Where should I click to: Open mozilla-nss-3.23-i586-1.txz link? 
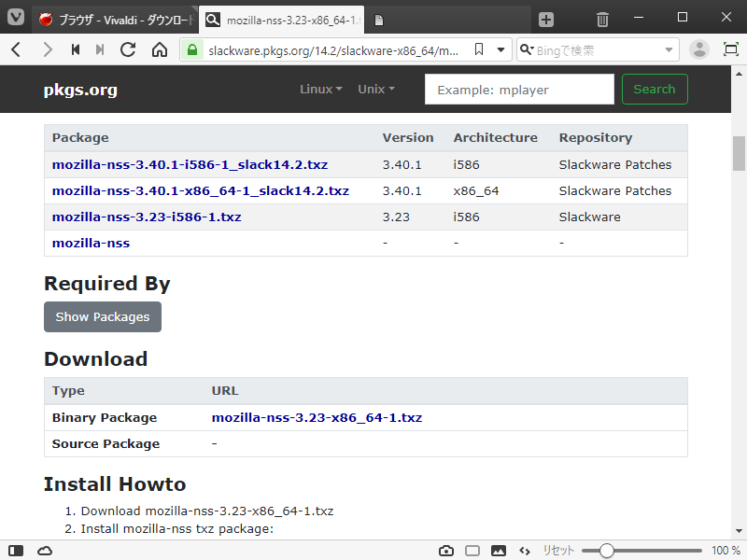tap(147, 217)
